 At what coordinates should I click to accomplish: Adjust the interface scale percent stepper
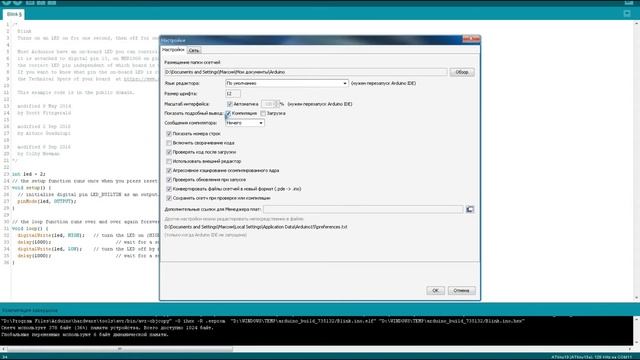[278, 104]
